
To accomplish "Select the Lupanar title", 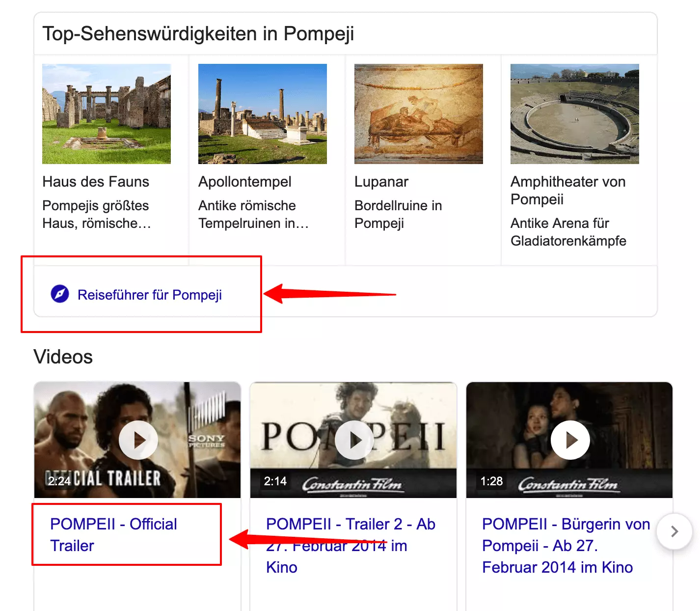I will (x=381, y=182).
